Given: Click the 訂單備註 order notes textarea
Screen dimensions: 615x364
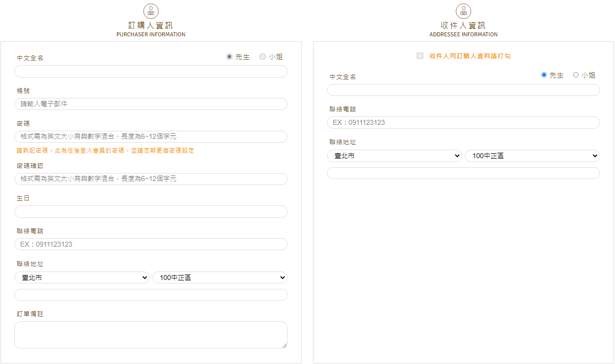Looking at the screenshot, I should point(151,335).
